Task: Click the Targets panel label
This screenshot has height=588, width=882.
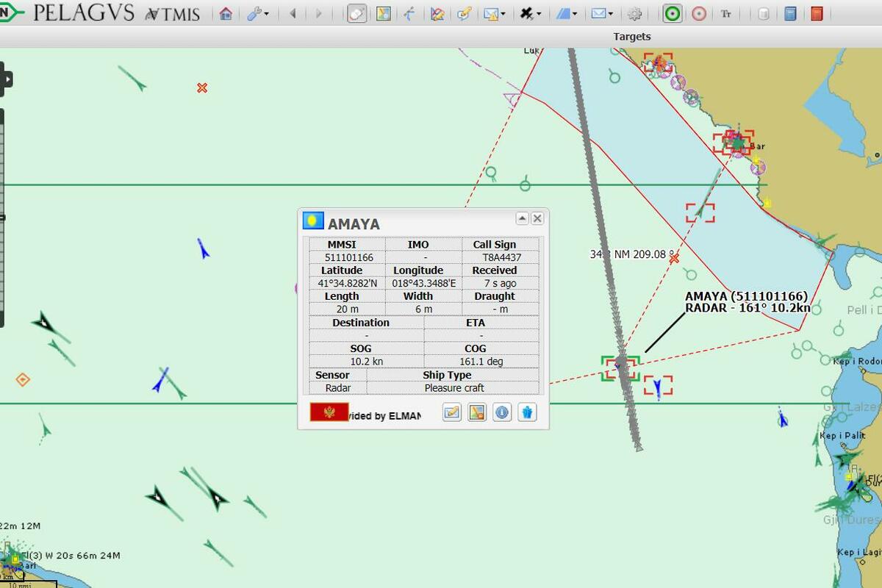Action: click(x=632, y=37)
